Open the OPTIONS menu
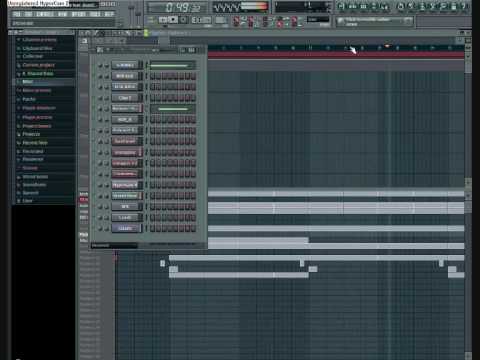Viewport: 480px width, 360px height. pos(79,14)
